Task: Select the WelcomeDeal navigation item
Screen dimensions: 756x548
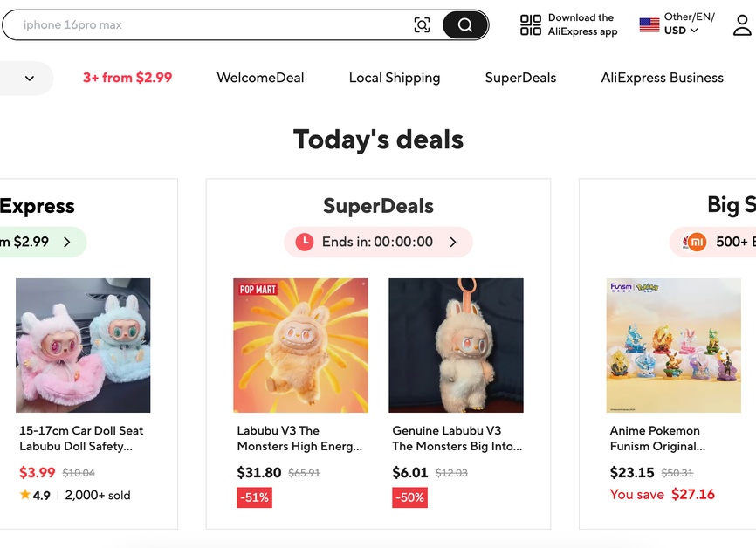Action: coord(260,78)
